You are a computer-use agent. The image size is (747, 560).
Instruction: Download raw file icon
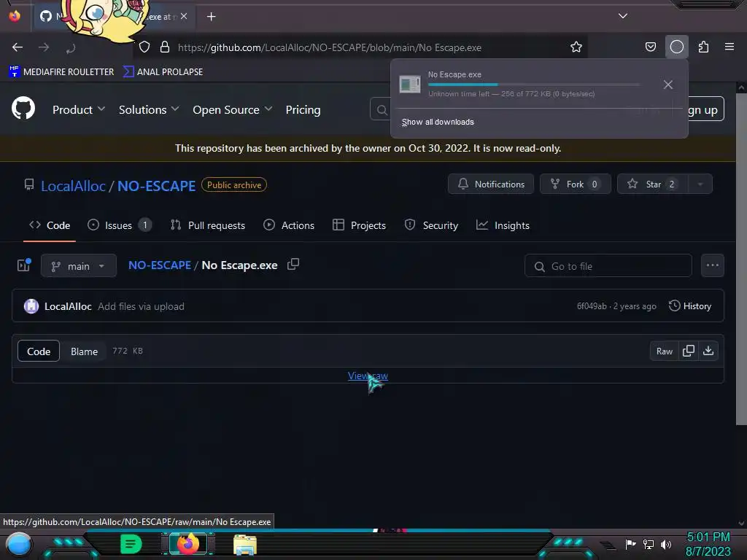[x=708, y=351]
